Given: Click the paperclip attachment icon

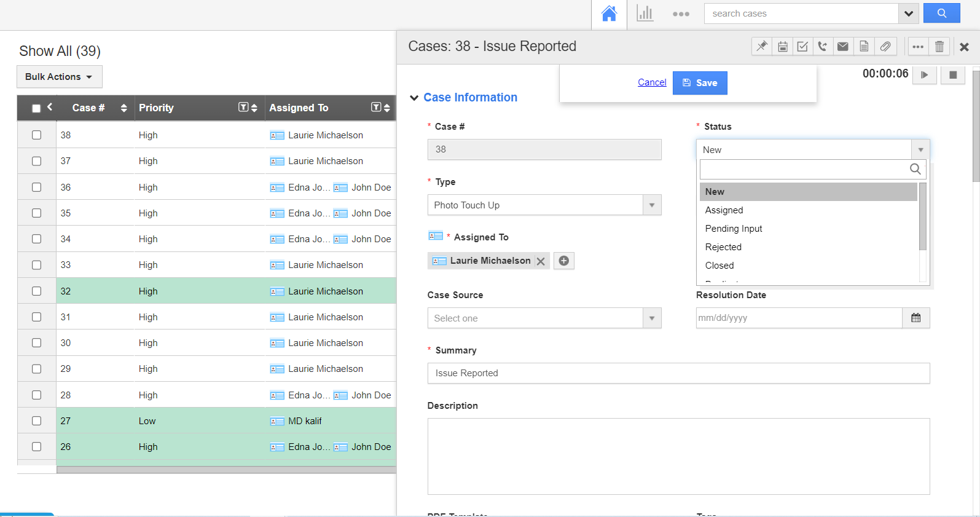Looking at the screenshot, I should (x=885, y=47).
